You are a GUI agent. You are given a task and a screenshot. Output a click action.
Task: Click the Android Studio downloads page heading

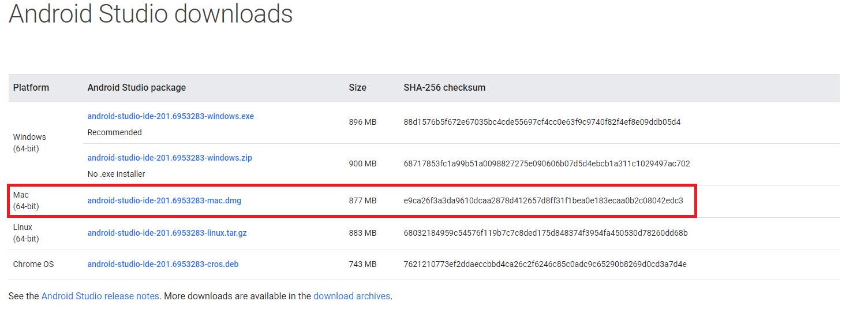pyautogui.click(x=151, y=14)
